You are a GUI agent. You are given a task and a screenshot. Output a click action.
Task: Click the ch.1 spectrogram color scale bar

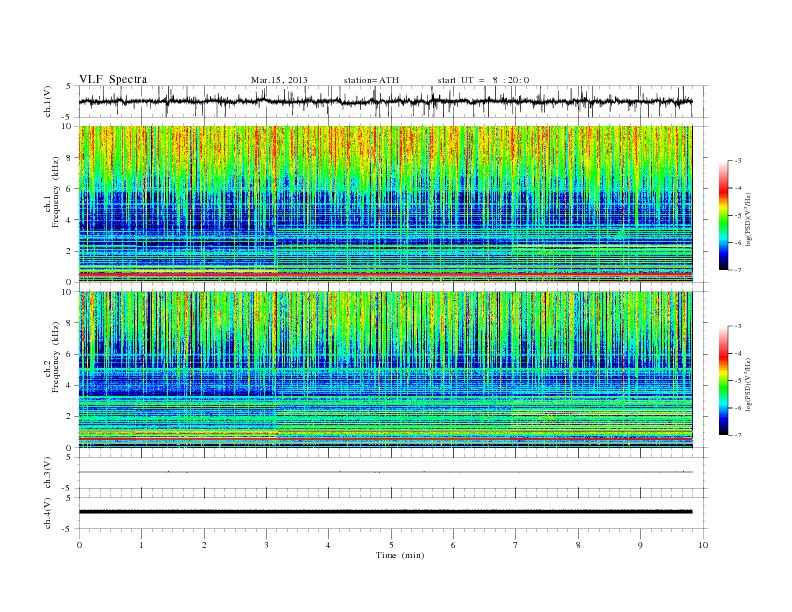click(x=723, y=216)
